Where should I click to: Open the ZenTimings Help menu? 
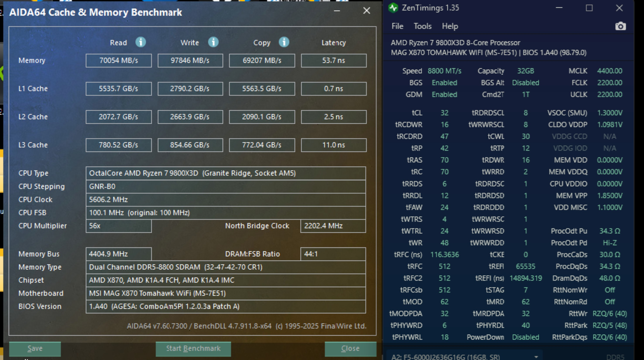click(450, 26)
